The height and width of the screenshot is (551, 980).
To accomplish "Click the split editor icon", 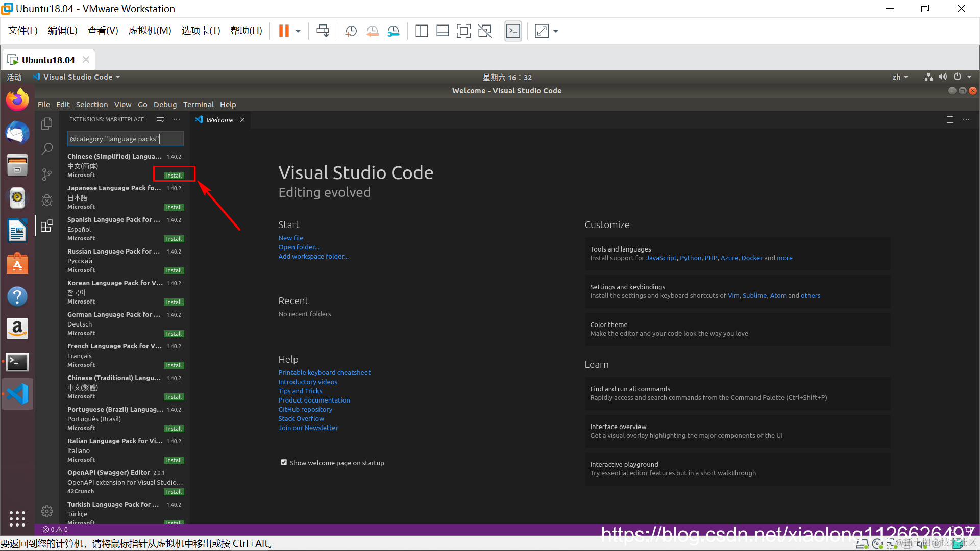I will [x=950, y=119].
